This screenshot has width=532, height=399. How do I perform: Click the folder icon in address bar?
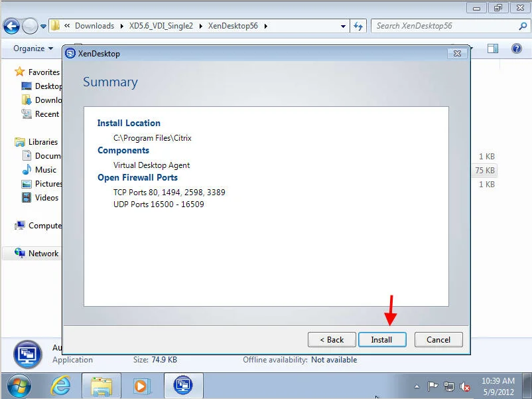point(56,25)
